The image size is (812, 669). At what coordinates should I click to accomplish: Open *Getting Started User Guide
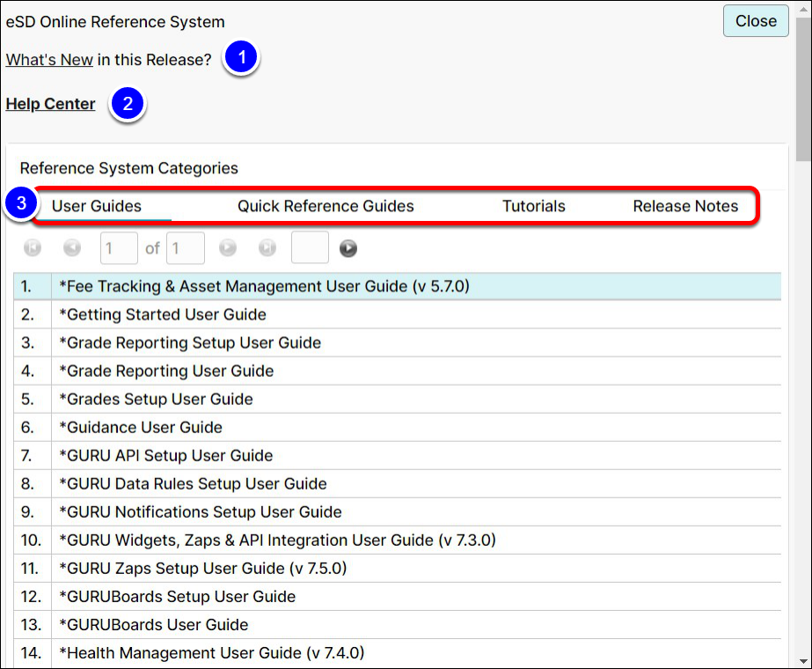tap(397, 314)
